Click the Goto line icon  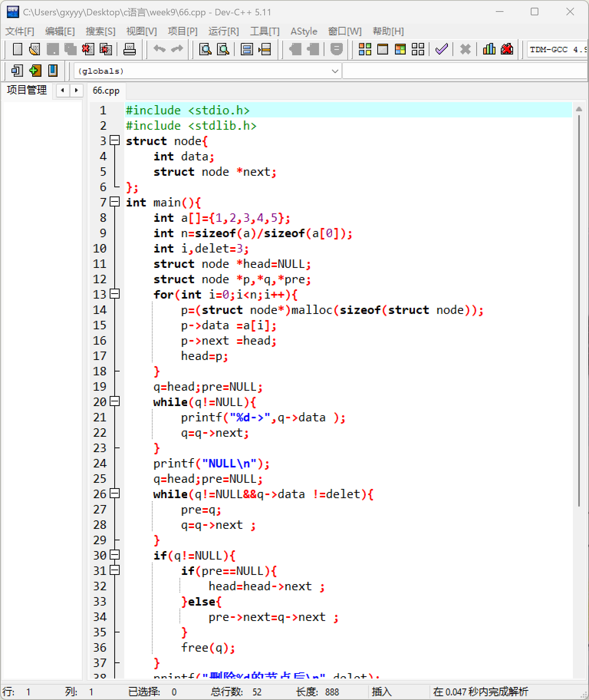tap(265, 49)
